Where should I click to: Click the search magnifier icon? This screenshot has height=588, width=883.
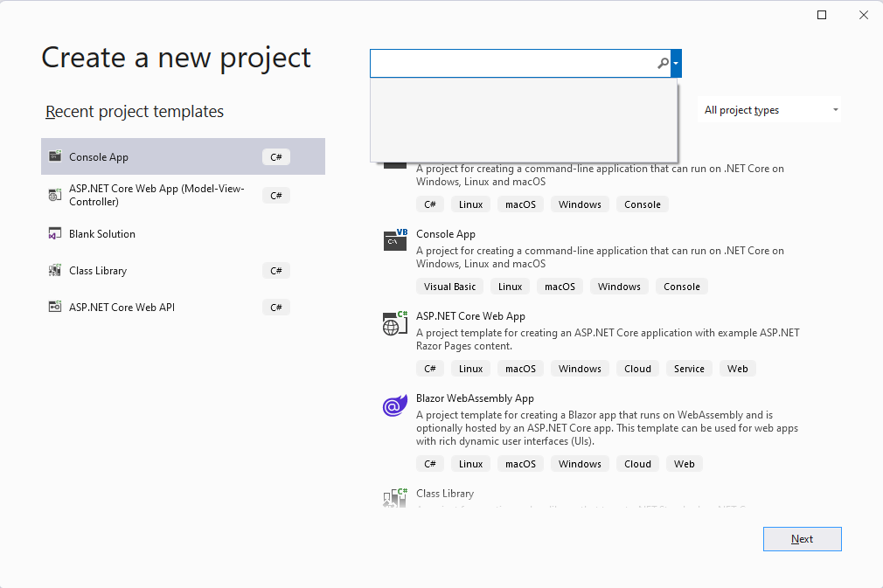[663, 64]
